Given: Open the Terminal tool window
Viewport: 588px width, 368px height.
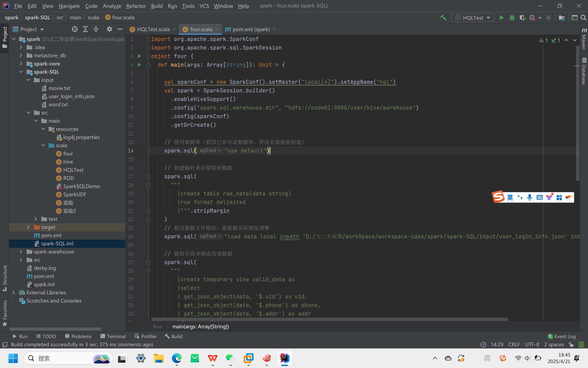Looking at the screenshot, I should click(113, 336).
